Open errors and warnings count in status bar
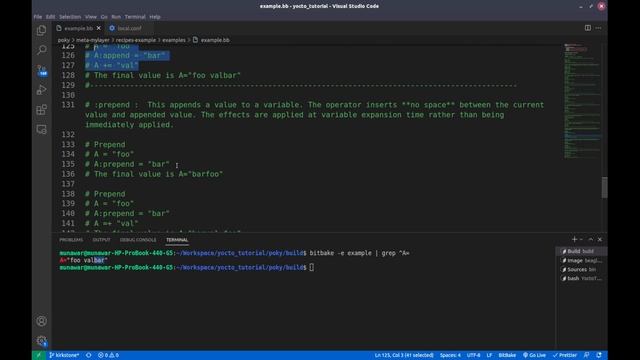Screen dimensions: 640x360 pos(108,355)
